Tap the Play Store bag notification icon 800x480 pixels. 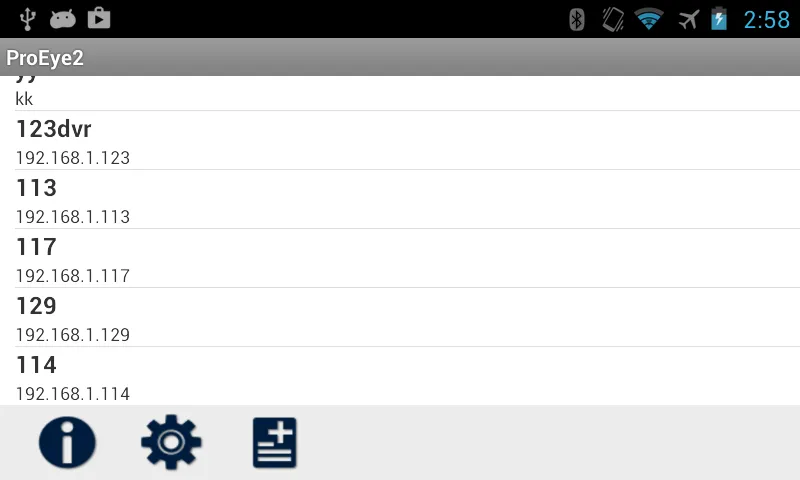pos(99,18)
